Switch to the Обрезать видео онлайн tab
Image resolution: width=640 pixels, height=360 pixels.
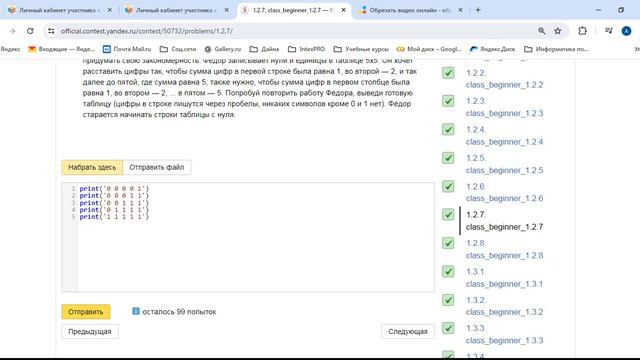click(411, 10)
